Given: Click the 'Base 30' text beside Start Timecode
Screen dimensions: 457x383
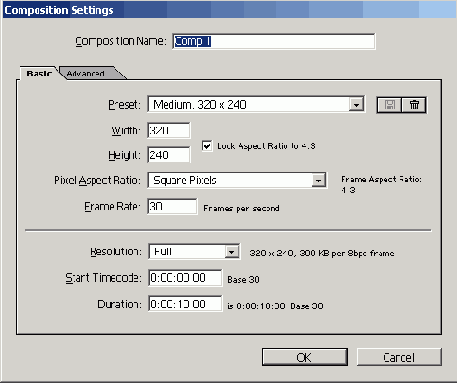Looking at the screenshot, I should [243, 280].
